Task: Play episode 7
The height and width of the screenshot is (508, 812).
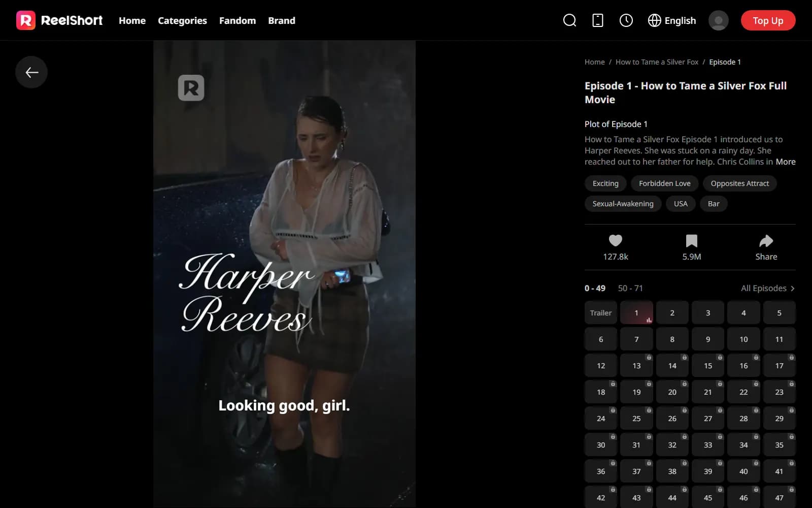Action: (636, 339)
